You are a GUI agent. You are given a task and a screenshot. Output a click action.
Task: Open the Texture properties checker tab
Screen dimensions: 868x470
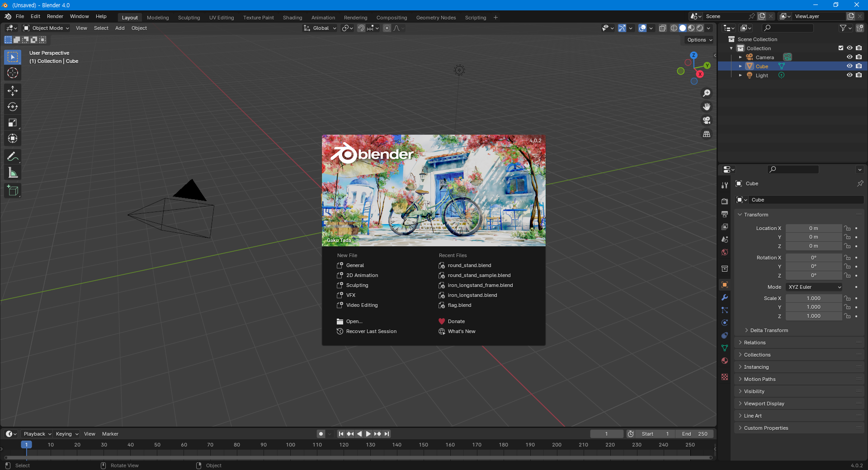[x=725, y=377]
